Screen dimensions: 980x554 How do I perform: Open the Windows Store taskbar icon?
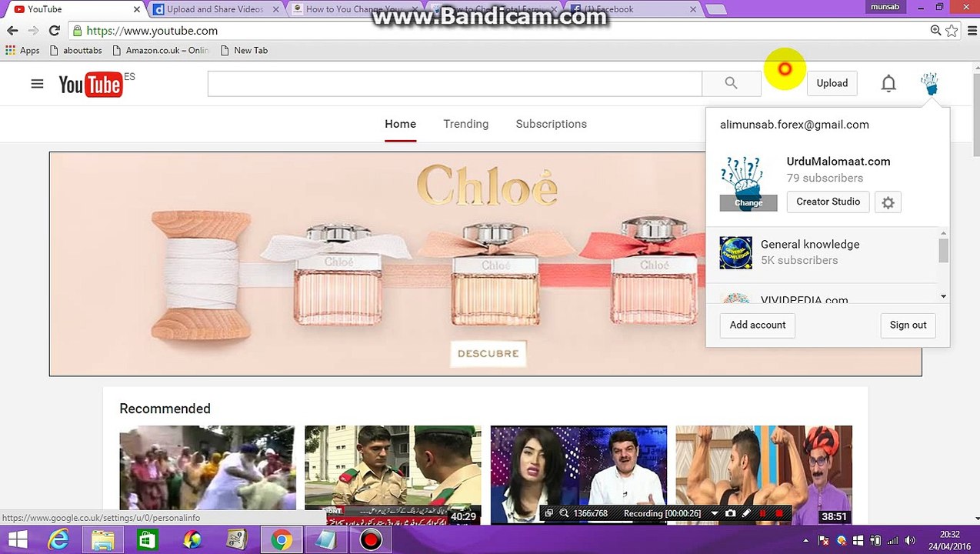point(148,540)
